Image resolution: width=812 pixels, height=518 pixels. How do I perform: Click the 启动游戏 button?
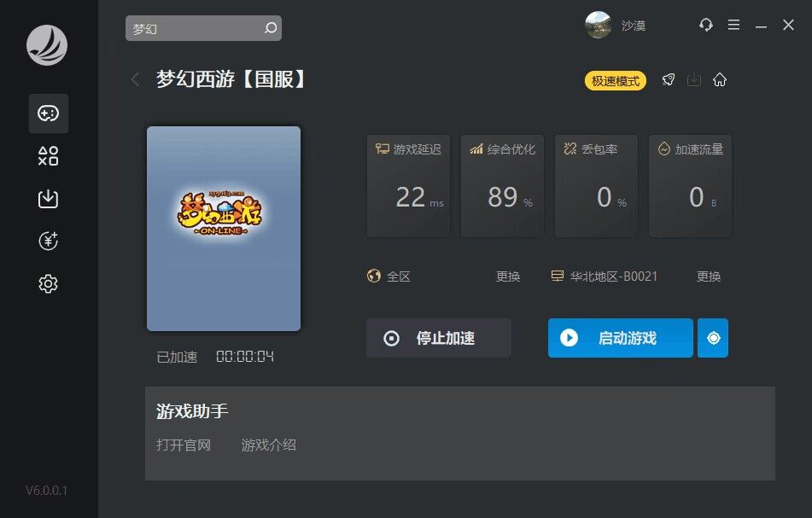click(x=621, y=338)
